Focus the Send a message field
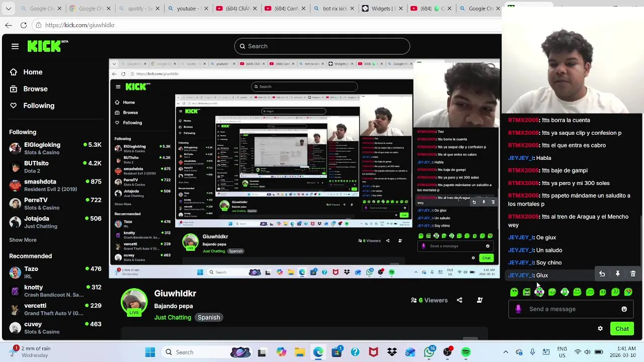The height and width of the screenshot is (362, 644). (571, 309)
